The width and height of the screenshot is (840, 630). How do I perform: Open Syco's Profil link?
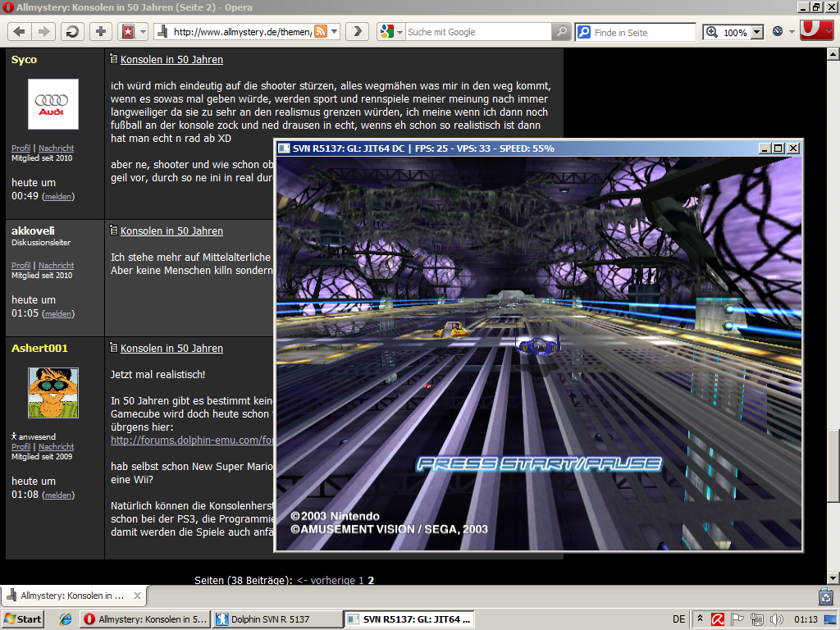tap(21, 148)
